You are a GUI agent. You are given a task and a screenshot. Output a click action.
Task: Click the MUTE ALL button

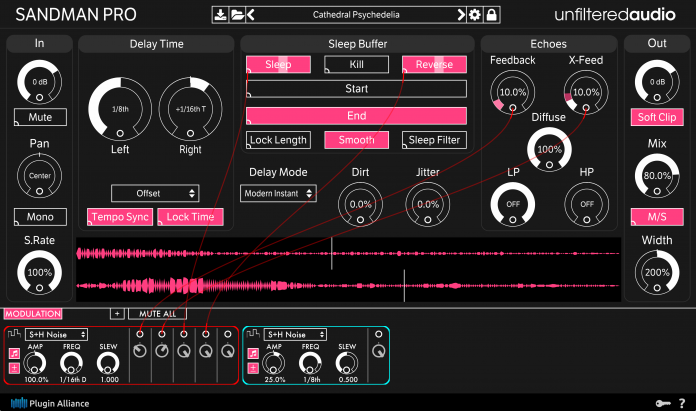tap(158, 314)
